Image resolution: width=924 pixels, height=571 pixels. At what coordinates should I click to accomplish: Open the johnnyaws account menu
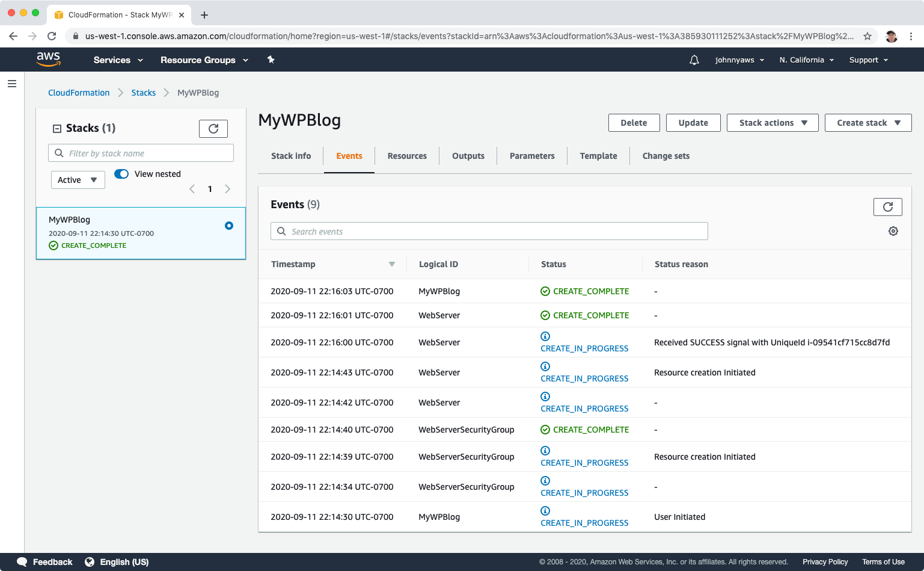(739, 60)
